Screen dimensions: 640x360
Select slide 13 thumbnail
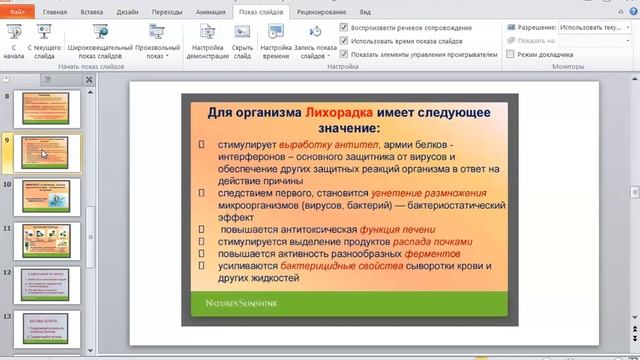pos(47,329)
